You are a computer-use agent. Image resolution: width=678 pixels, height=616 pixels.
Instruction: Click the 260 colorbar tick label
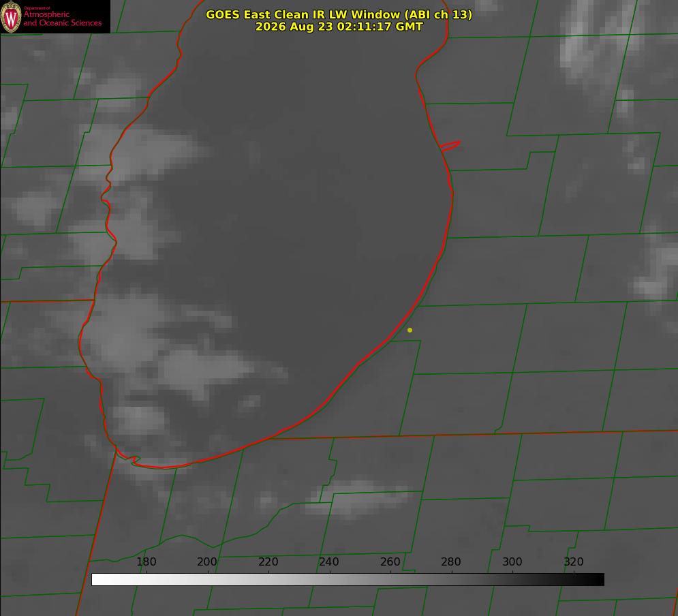click(390, 561)
